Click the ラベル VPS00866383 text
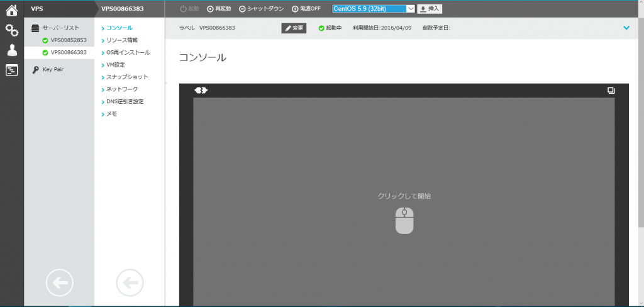 [207, 28]
